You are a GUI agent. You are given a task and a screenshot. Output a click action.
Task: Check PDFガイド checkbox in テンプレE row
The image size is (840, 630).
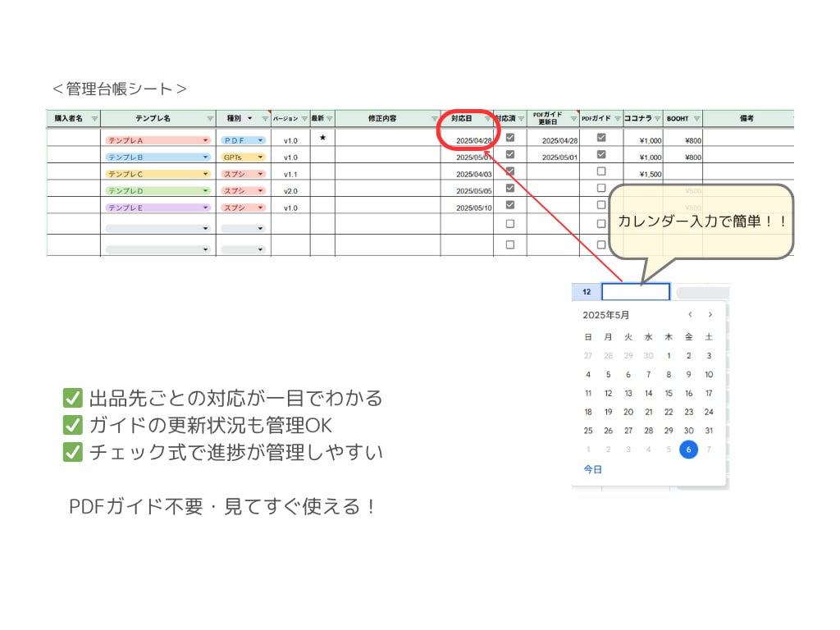(601, 204)
